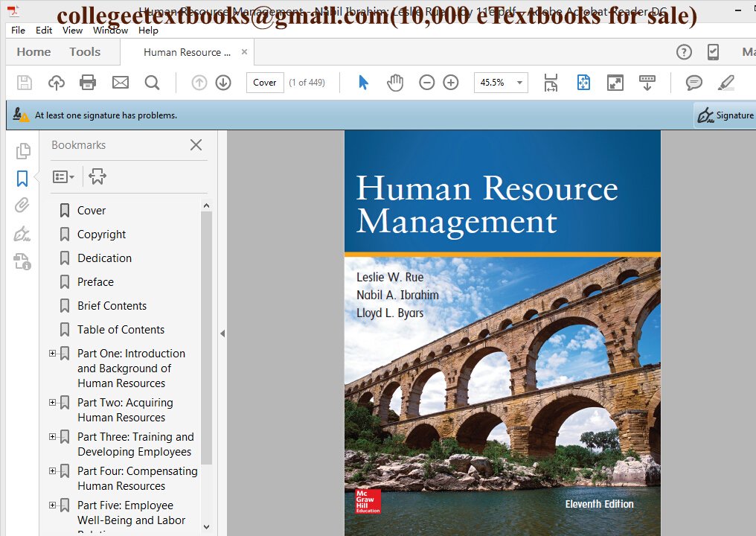Close the Human Resource document tab
The height and width of the screenshot is (536, 756).
245,51
